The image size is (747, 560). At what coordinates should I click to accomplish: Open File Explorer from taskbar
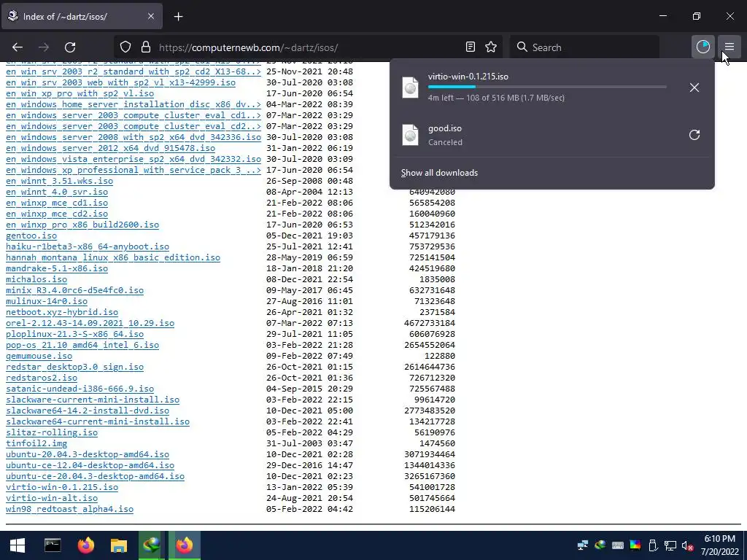click(119, 545)
